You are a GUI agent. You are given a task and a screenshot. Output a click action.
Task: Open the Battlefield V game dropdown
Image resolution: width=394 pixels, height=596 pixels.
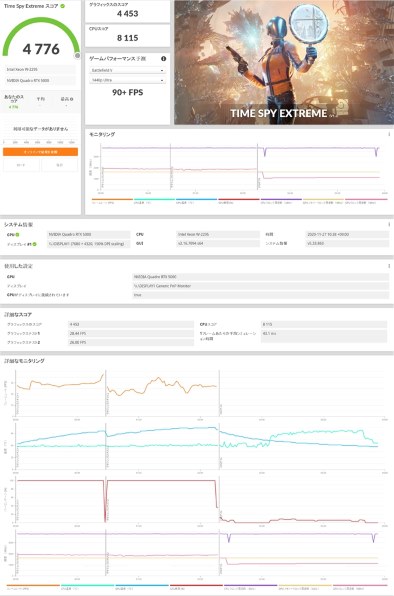point(127,70)
